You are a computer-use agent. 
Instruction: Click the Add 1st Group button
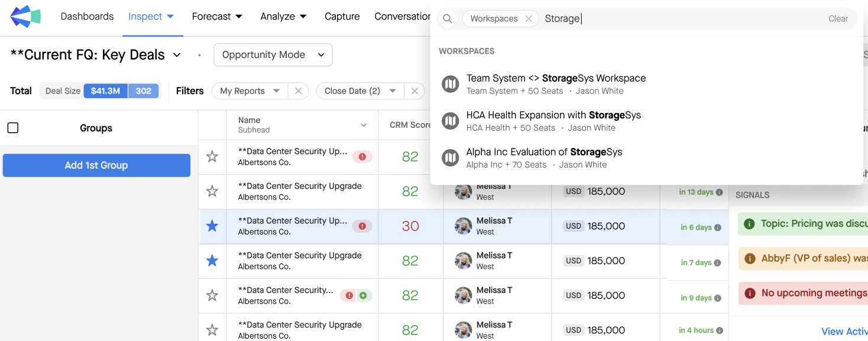(96, 165)
